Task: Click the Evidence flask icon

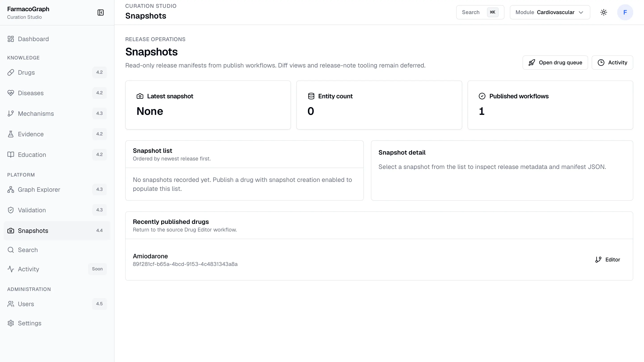Action: click(11, 134)
